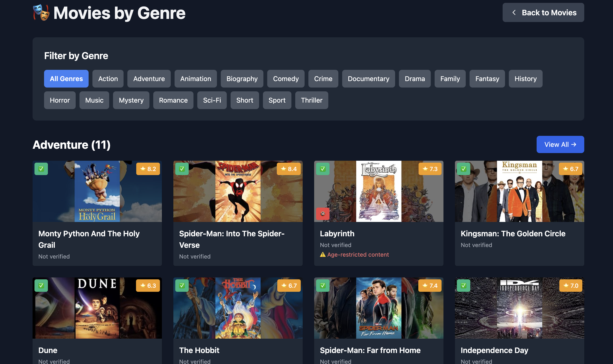Open the Spider-Man: Into The Spider-Verse title
The height and width of the screenshot is (364, 613).
tap(232, 239)
